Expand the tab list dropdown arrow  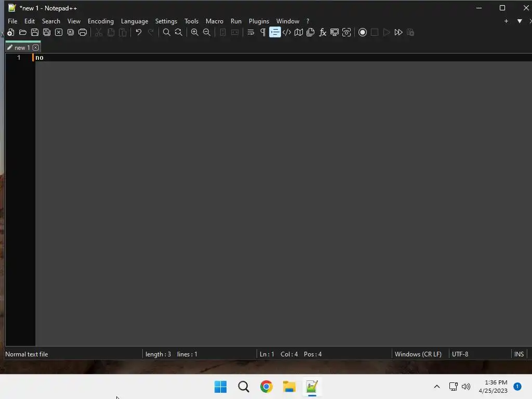520,21
